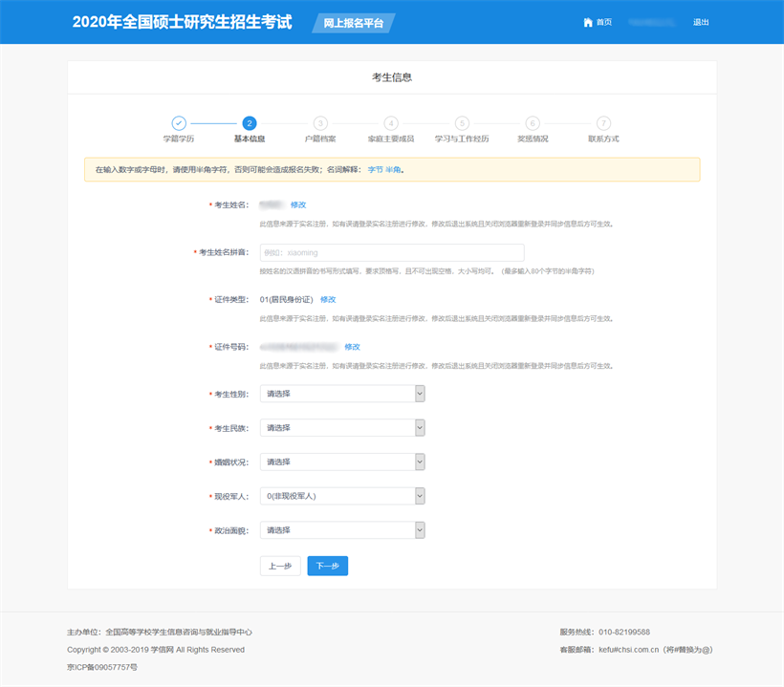
Task: Click step 3 circle 户籍档案
Action: pyautogui.click(x=320, y=123)
